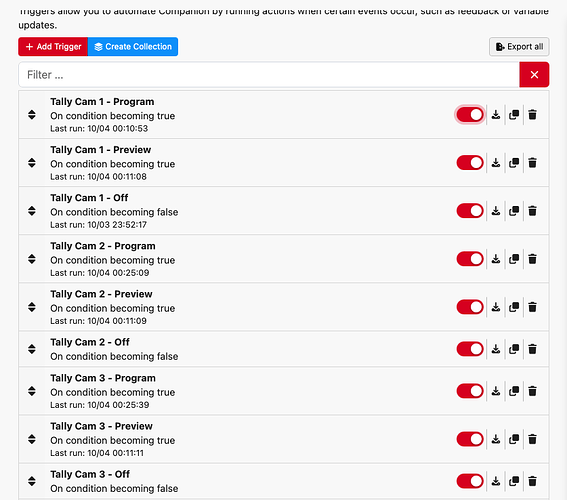Disable the Tally Cam 3 - Off trigger
Image resolution: width=567 pixels, height=500 pixels.
(470, 481)
